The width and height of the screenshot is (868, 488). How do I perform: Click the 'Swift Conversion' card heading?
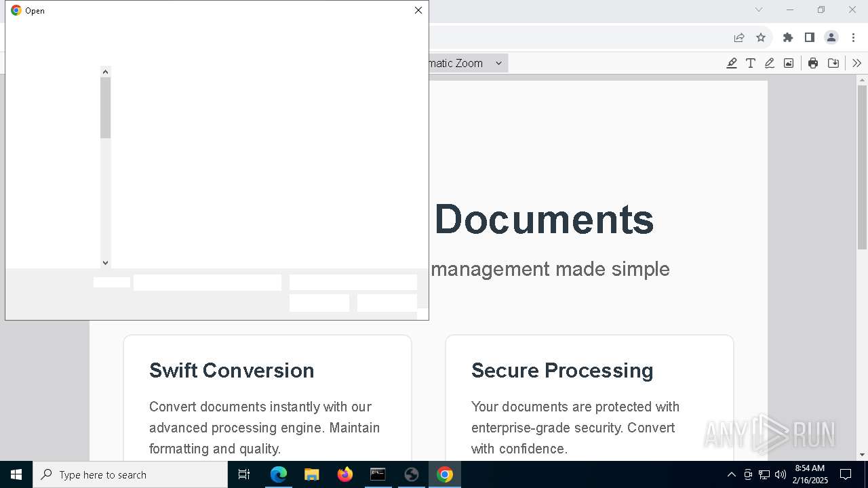232,370
